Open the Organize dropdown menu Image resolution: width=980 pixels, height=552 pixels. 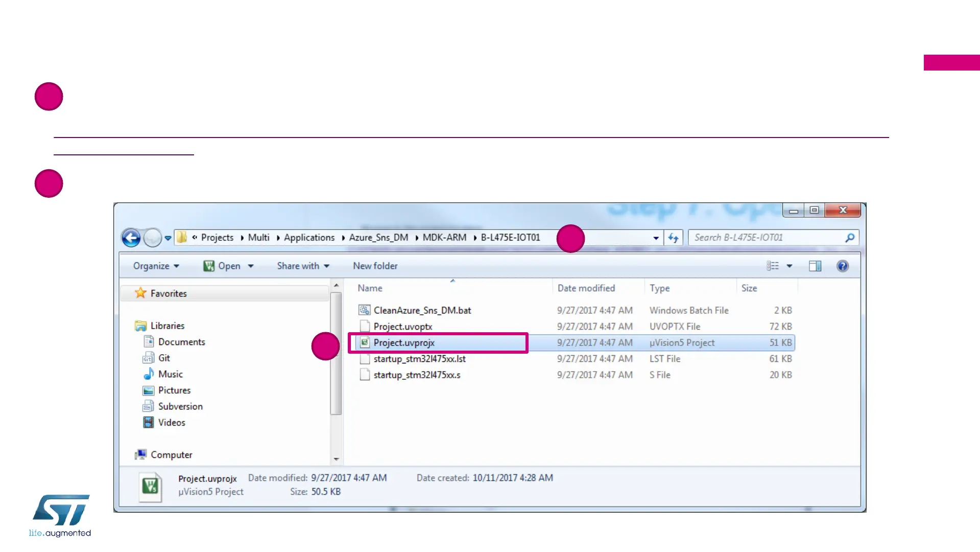pos(156,266)
